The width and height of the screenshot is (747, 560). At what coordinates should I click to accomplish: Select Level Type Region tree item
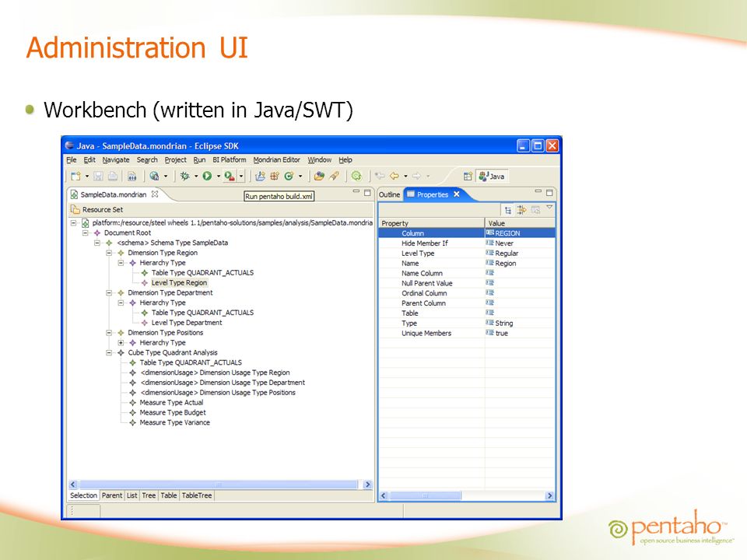[179, 283]
